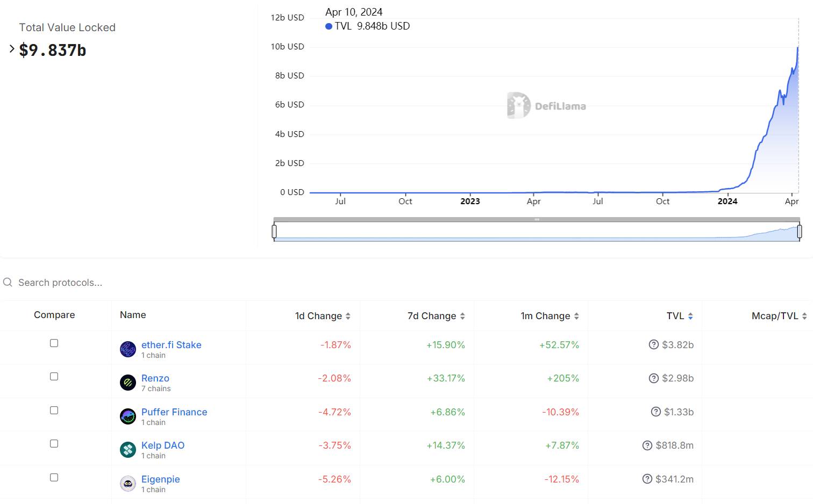Click the Puffer Finance protocol logo

click(128, 416)
